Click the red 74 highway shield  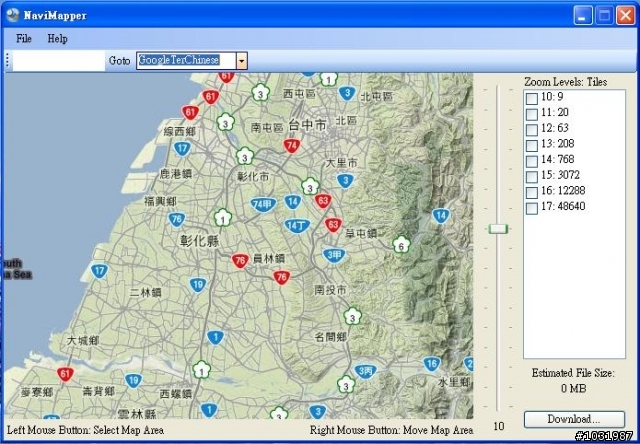(291, 146)
